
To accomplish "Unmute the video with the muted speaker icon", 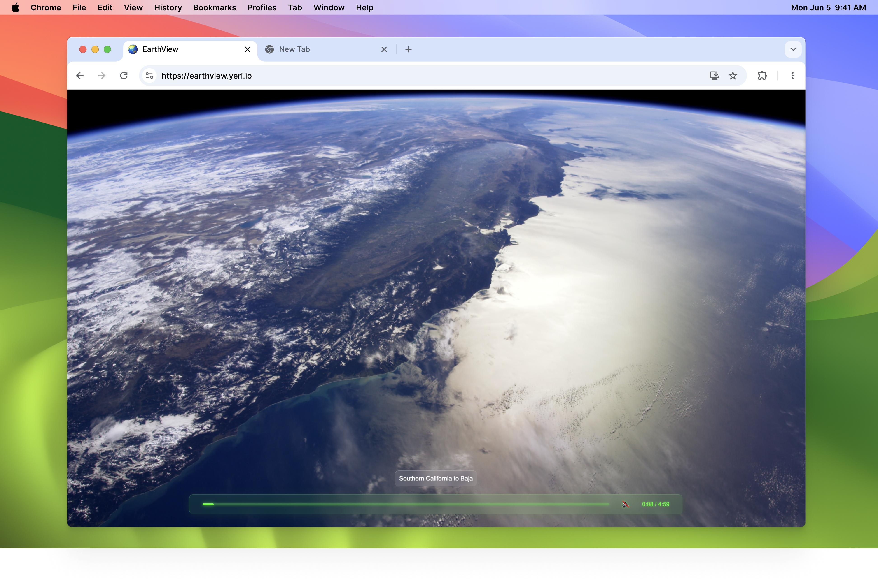I will point(625,504).
